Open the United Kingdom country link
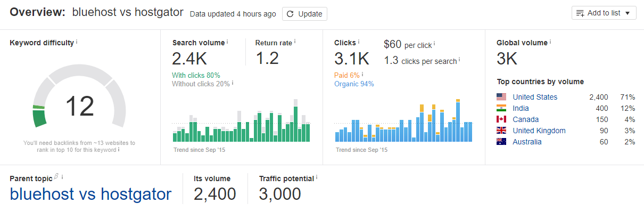Screen dimensions: 644x211 (539, 131)
